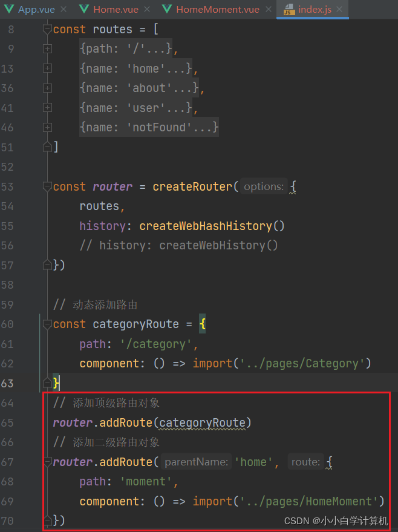Click 'routes,' on line 54
Screen dimensions: 398x532
click(102, 206)
